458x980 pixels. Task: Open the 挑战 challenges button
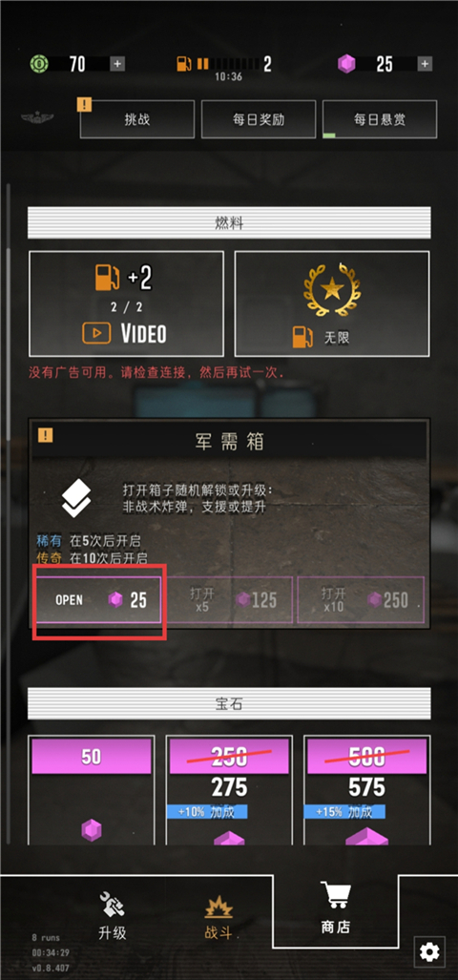click(x=137, y=118)
